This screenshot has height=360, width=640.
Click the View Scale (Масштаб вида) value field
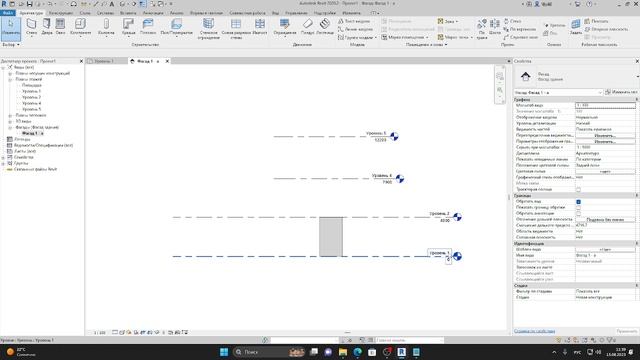pyautogui.click(x=605, y=105)
